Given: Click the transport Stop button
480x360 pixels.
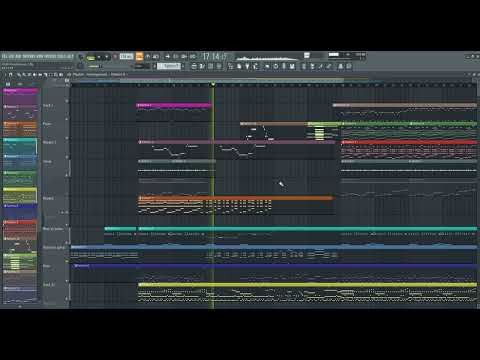Looking at the screenshot, I should (x=107, y=57).
